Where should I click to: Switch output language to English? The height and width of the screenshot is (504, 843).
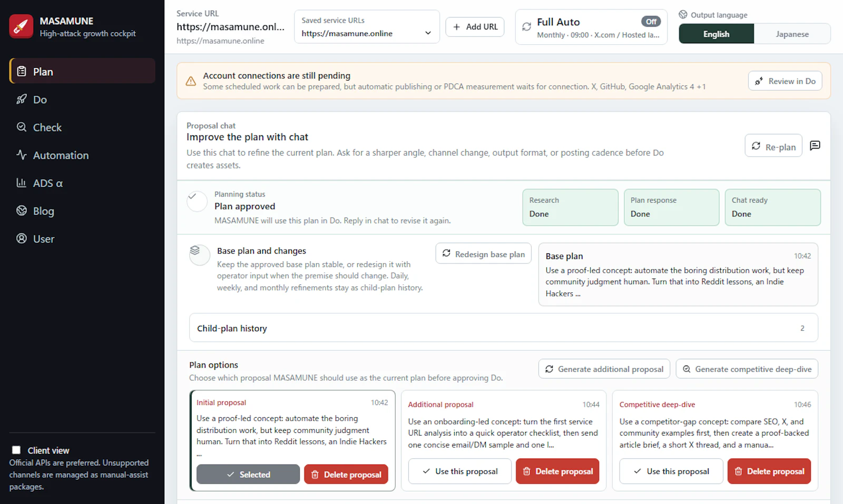pos(717,34)
